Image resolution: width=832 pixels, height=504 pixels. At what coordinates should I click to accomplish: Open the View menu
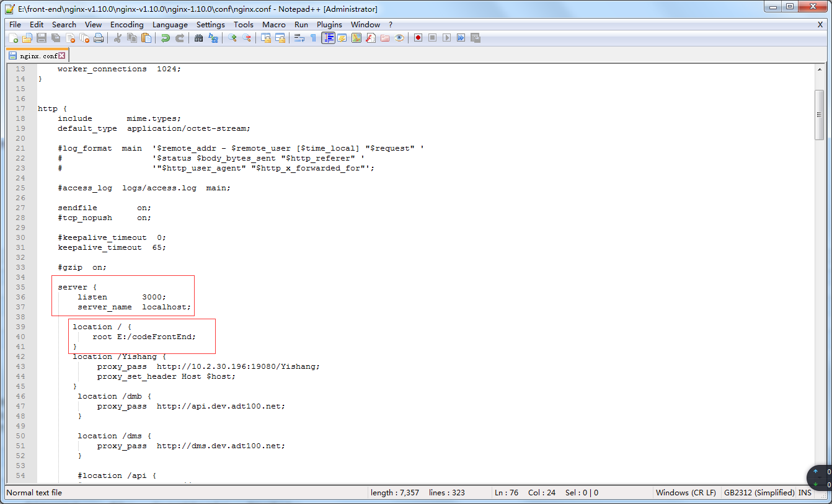pyautogui.click(x=94, y=24)
